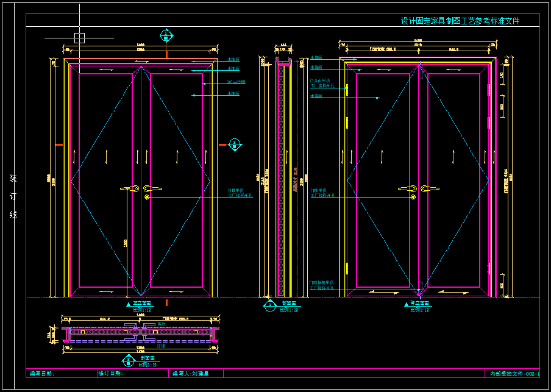Click the 编写日期 field in title block
Image resolution: width=551 pixels, height=392 pixels.
pos(43,373)
